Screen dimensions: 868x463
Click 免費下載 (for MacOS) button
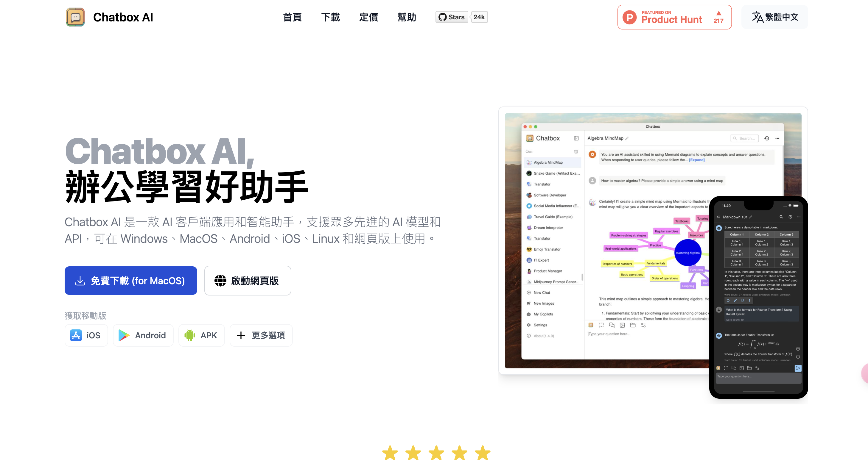point(131,281)
